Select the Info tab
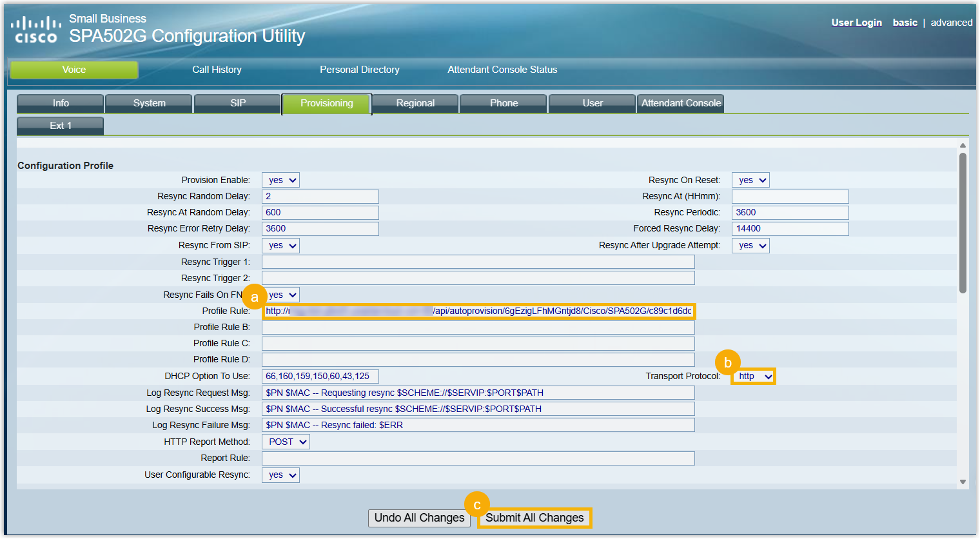The height and width of the screenshot is (539, 980). (x=61, y=103)
